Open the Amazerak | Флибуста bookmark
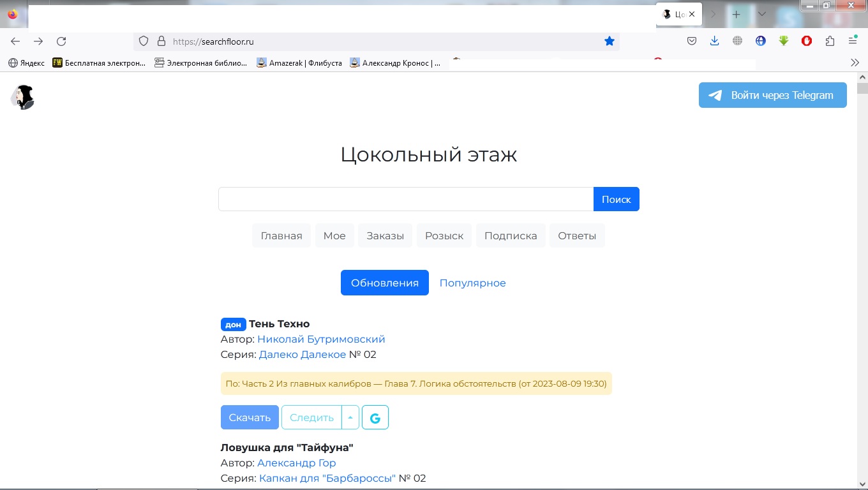 click(299, 63)
